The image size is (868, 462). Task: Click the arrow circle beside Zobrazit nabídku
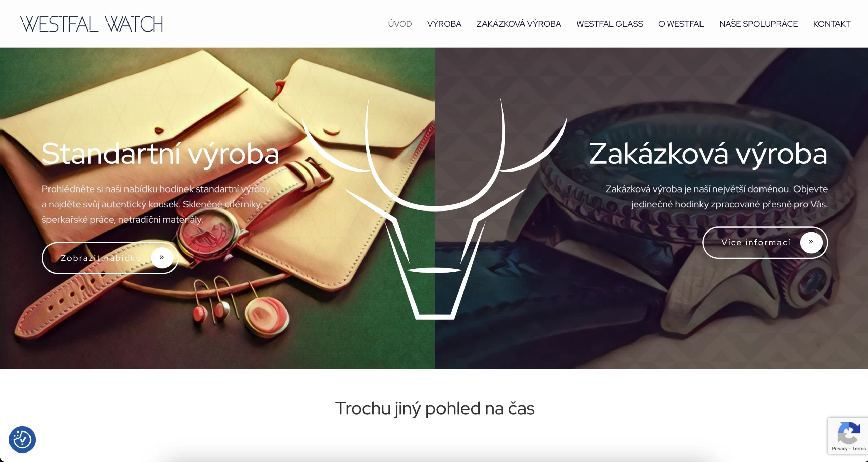click(162, 258)
